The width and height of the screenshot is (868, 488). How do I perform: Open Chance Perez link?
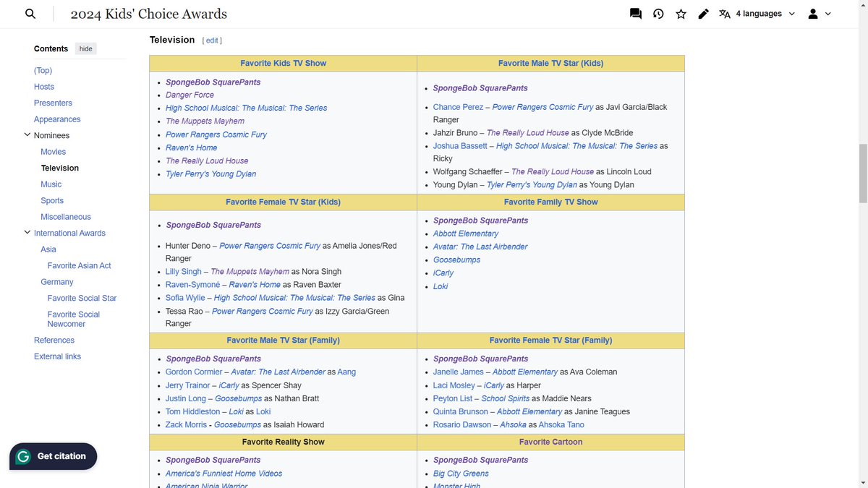[x=458, y=107]
